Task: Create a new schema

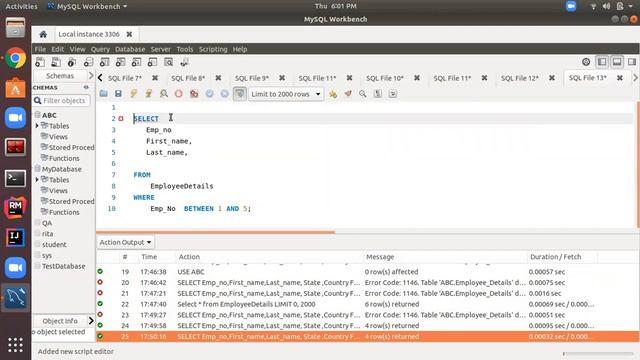Action: [x=88, y=62]
